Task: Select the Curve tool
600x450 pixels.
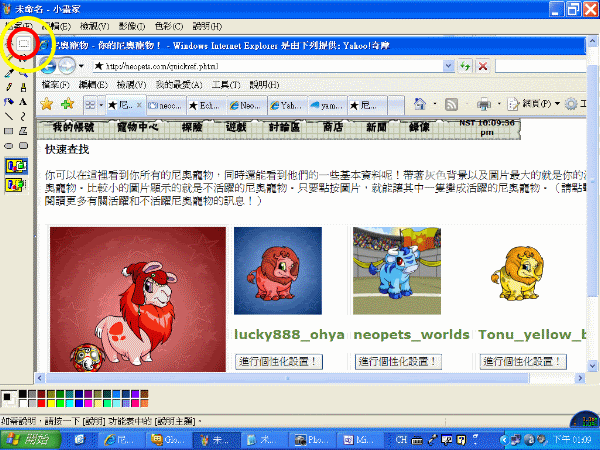Action: coord(23,116)
